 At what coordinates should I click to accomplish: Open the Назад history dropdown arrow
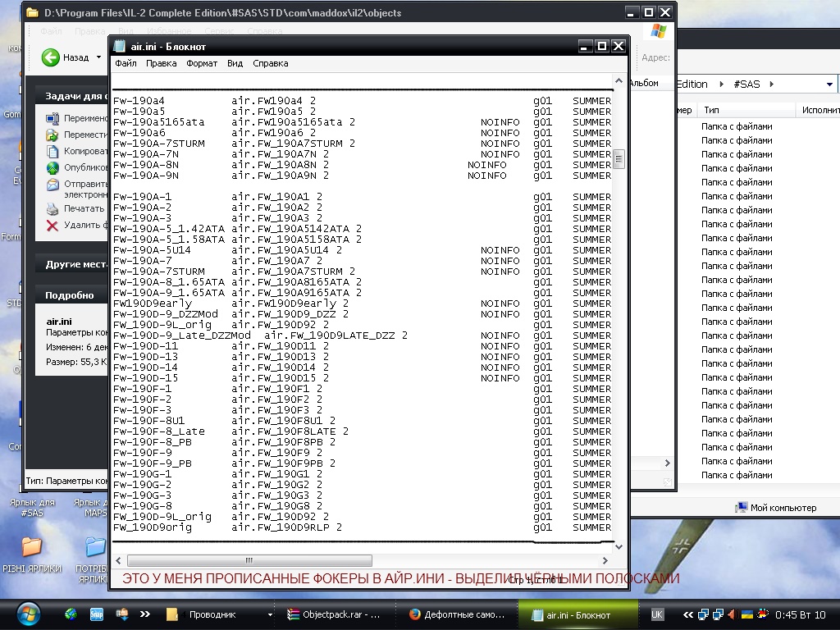click(98, 57)
